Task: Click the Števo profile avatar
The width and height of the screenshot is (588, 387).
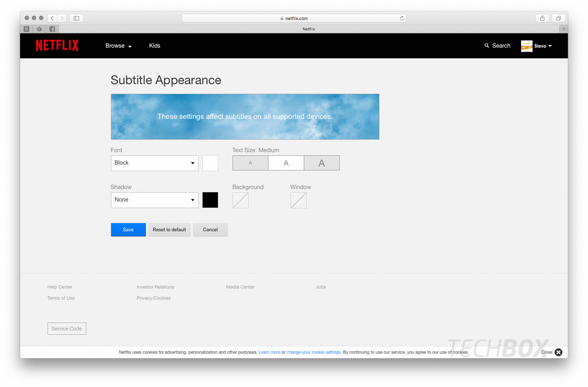Action: click(x=526, y=46)
